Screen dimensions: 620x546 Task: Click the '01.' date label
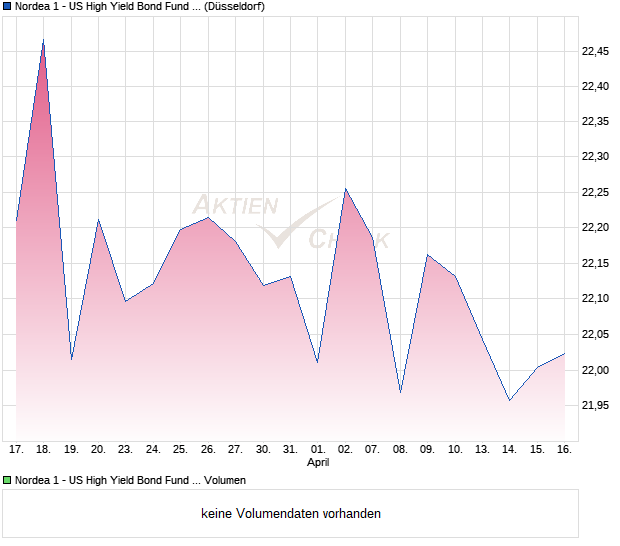[318, 450]
